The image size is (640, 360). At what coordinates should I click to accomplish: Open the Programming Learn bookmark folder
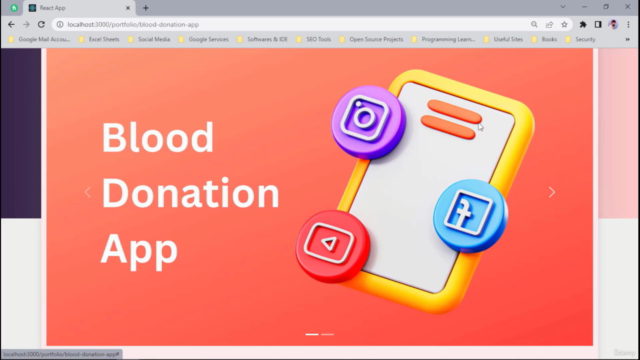443,39
